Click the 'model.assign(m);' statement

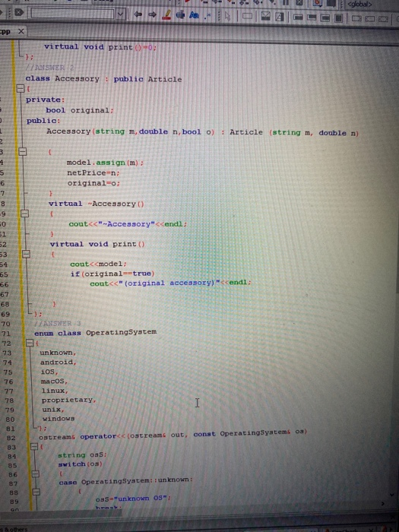click(x=105, y=163)
